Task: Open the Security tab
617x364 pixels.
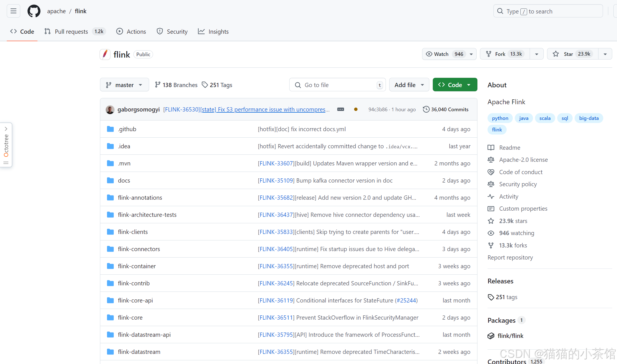Action: point(172,31)
